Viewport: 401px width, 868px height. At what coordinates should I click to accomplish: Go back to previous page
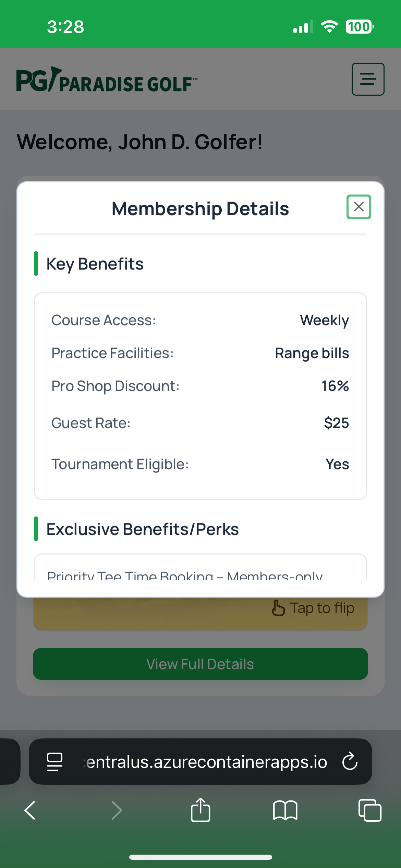pyautogui.click(x=30, y=810)
